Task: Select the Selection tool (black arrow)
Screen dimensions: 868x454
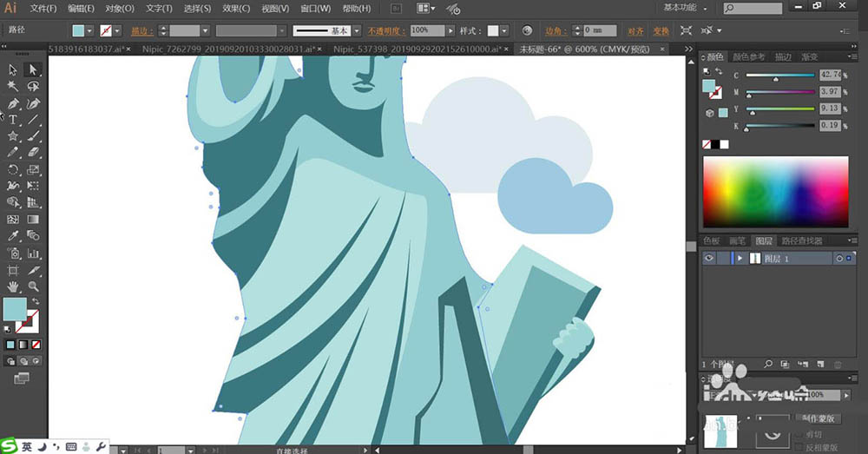Action: (13, 69)
